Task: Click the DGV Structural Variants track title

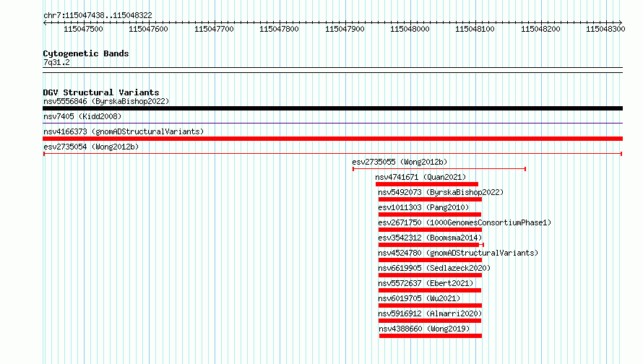Action: click(101, 92)
